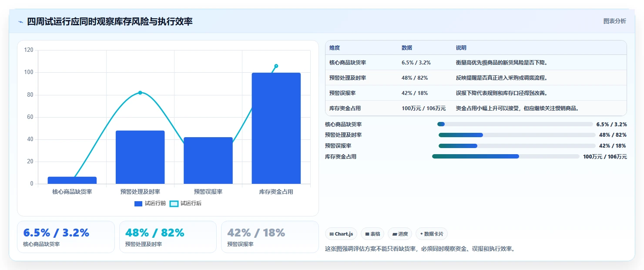Viewport: 644px width, 270px height.
Task: Select table cell 预警误报率
Action: click(x=342, y=93)
